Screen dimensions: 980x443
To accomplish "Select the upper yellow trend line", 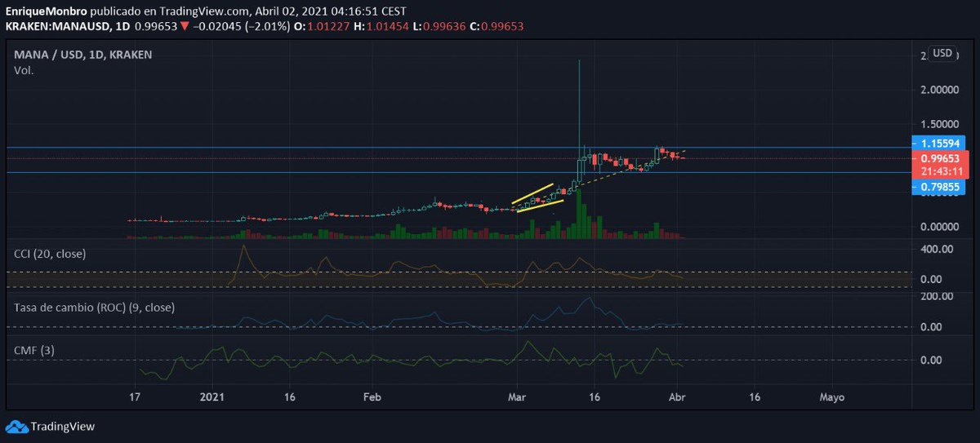I will pos(532,193).
